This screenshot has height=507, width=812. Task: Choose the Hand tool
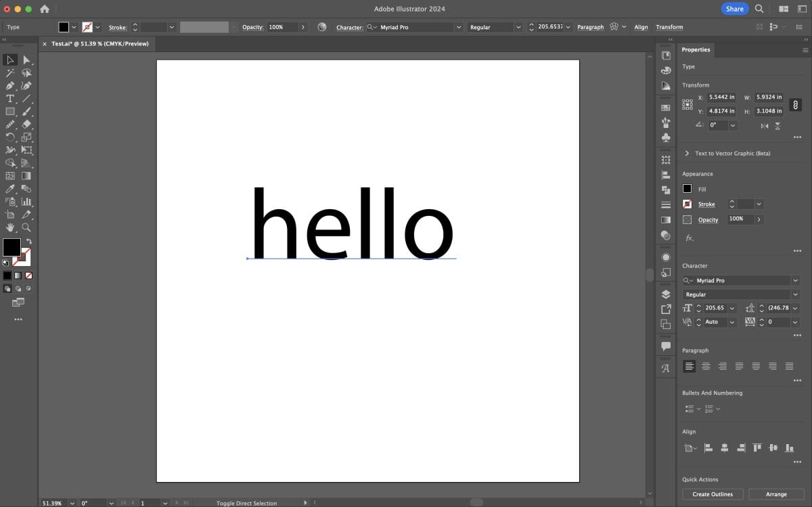pos(10,227)
